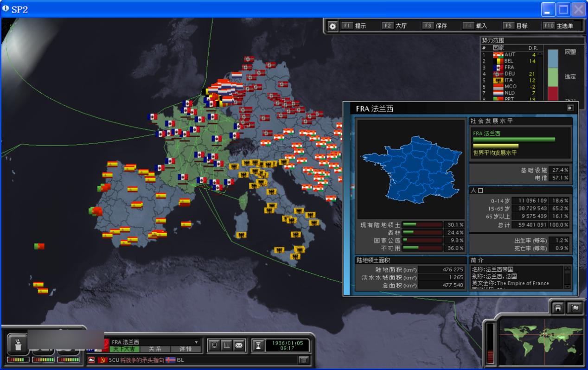
Task: Click the flag icon above minimap
Action: coord(575,308)
